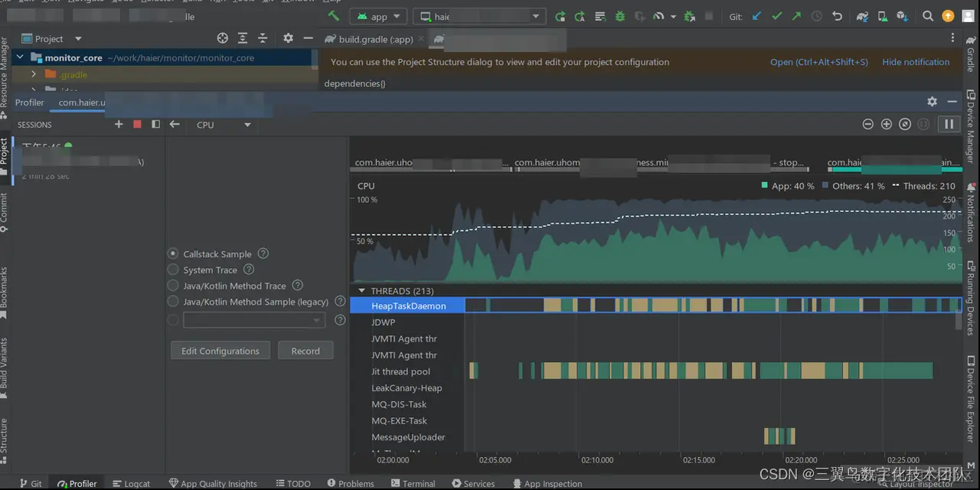Viewport: 980px width, 490px height.
Task: Select Callstack Sample radio button
Action: [173, 253]
